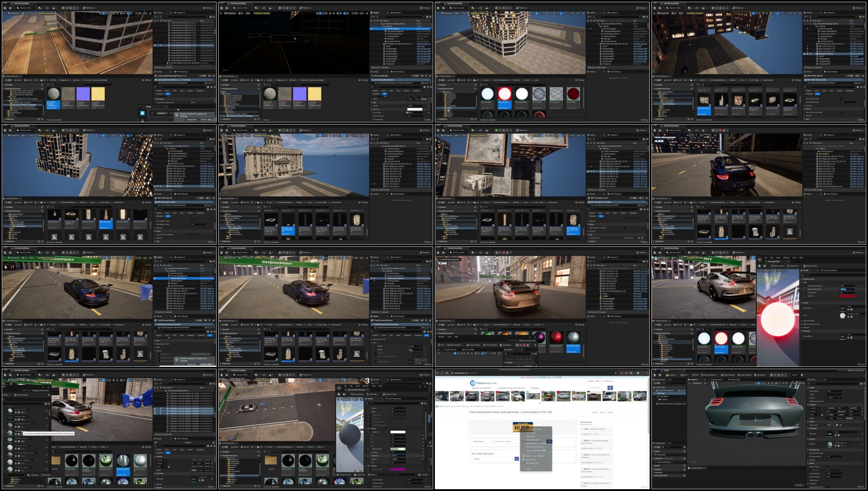Switch to Event Graph tab beside CarBP Viewport

734,379
